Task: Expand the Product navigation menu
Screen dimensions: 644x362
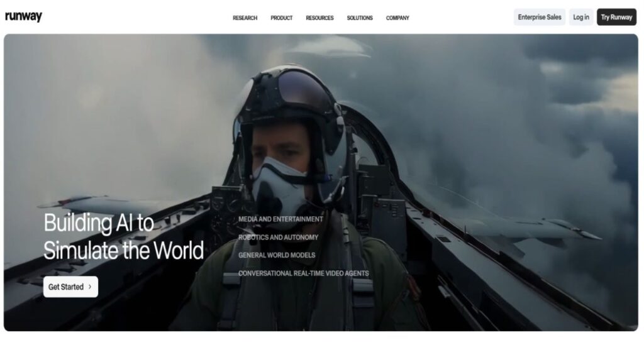Action: [x=281, y=18]
